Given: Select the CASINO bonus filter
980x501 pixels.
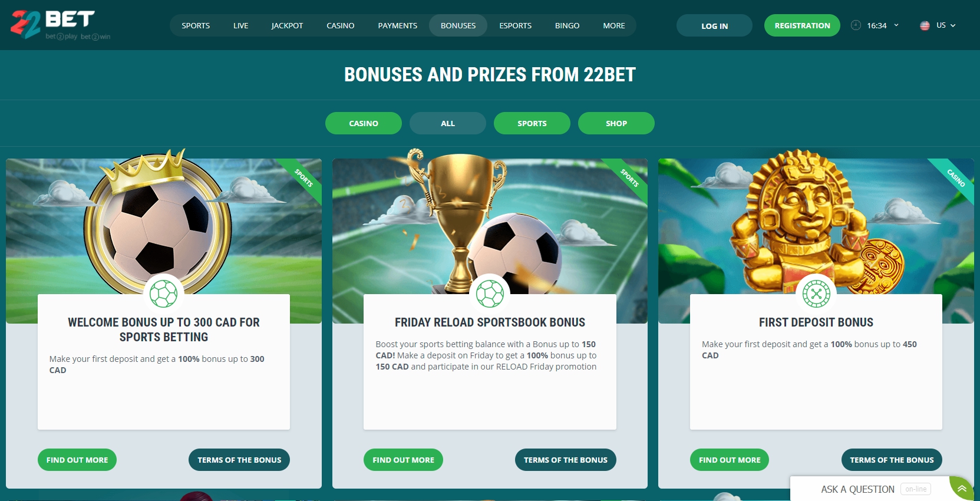Looking at the screenshot, I should click(364, 123).
